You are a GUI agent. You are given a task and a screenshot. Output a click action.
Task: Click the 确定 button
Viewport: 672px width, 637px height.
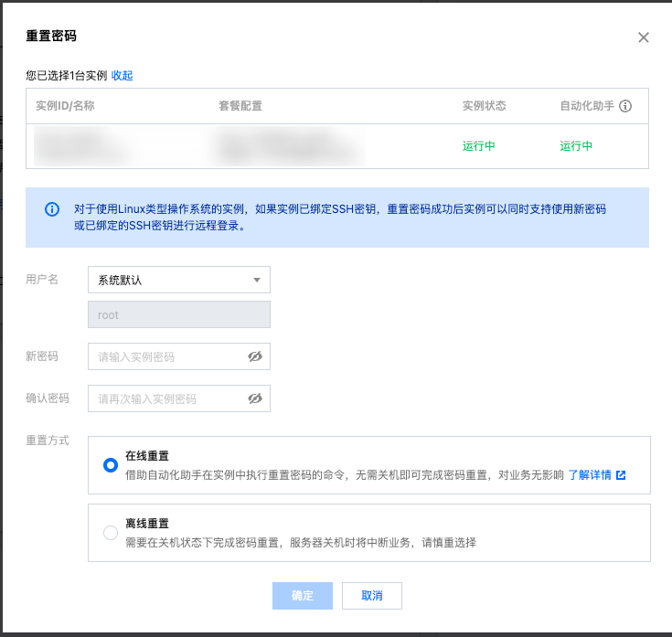tap(303, 596)
